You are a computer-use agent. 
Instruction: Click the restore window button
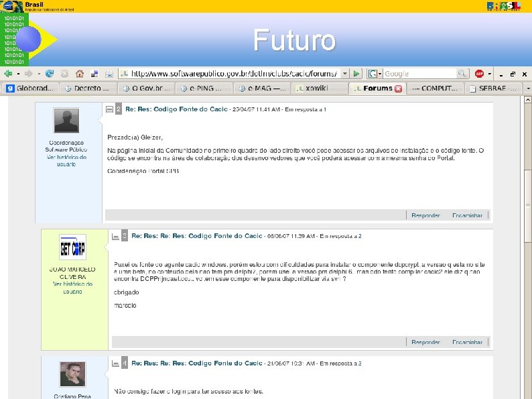click(x=513, y=74)
